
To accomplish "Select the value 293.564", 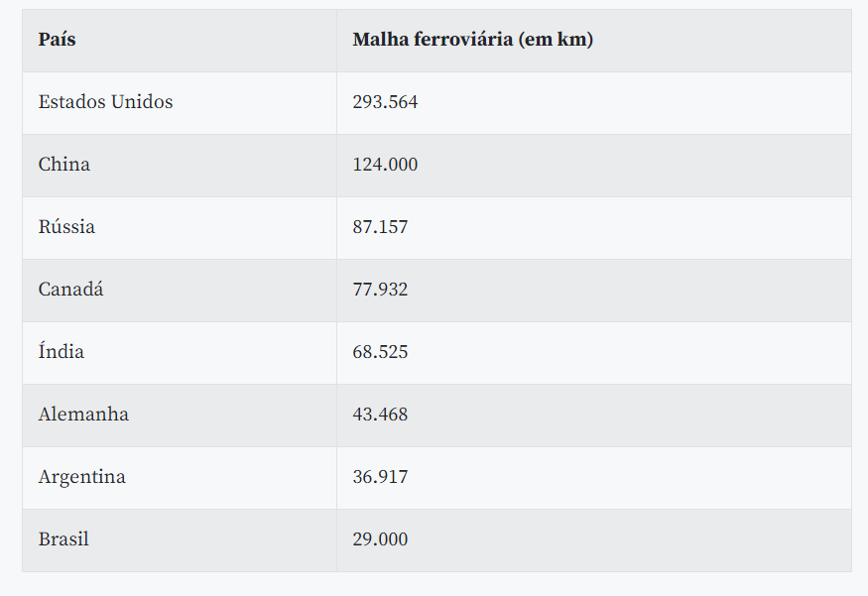I will 385,102.
